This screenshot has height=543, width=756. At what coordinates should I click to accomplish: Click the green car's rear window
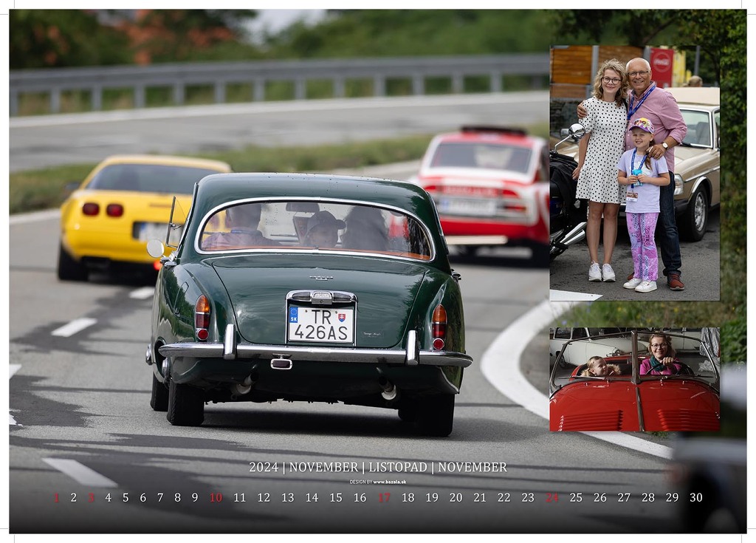tap(314, 229)
